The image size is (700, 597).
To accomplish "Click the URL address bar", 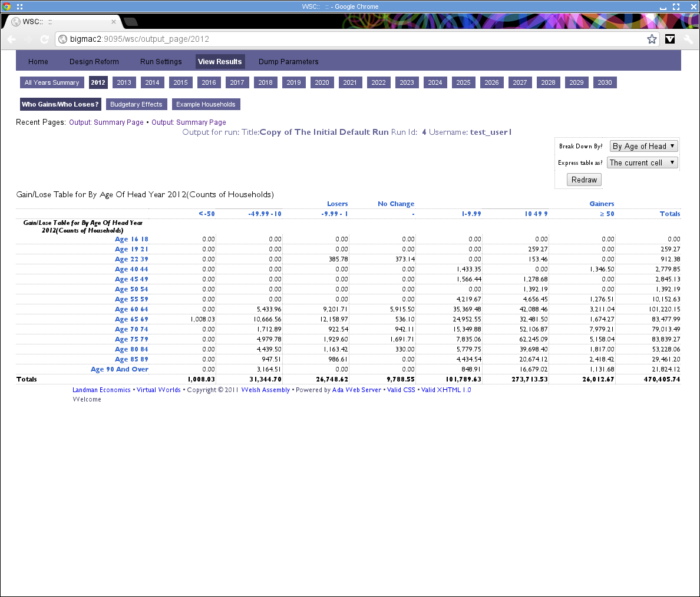I will point(354,39).
